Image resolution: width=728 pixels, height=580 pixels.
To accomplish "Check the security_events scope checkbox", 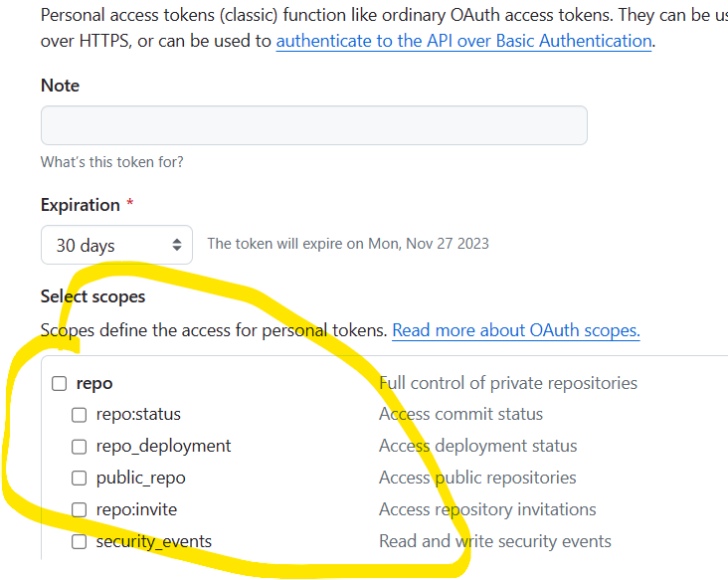I will (x=80, y=542).
